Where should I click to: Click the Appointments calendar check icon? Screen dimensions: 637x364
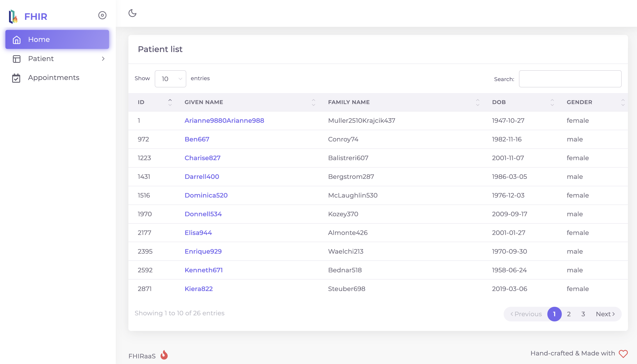pyautogui.click(x=16, y=78)
